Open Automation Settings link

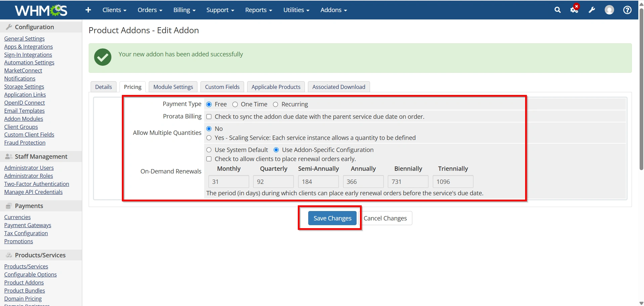coord(29,62)
